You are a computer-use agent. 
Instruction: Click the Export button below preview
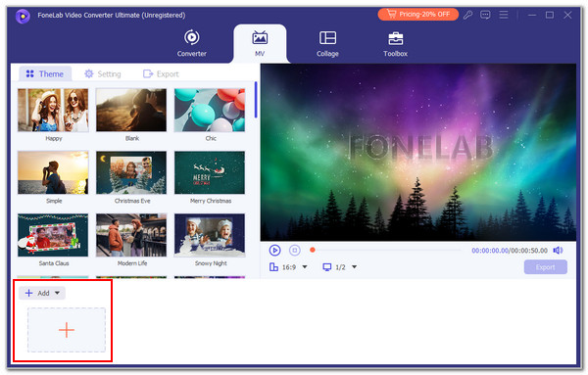coord(545,267)
